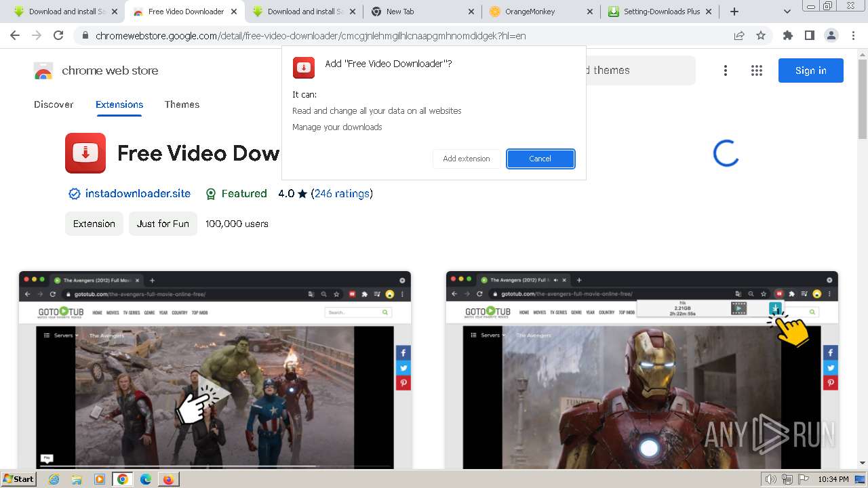Click the lock icon in the address bar
Image resolution: width=868 pixels, height=488 pixels.
(85, 35)
